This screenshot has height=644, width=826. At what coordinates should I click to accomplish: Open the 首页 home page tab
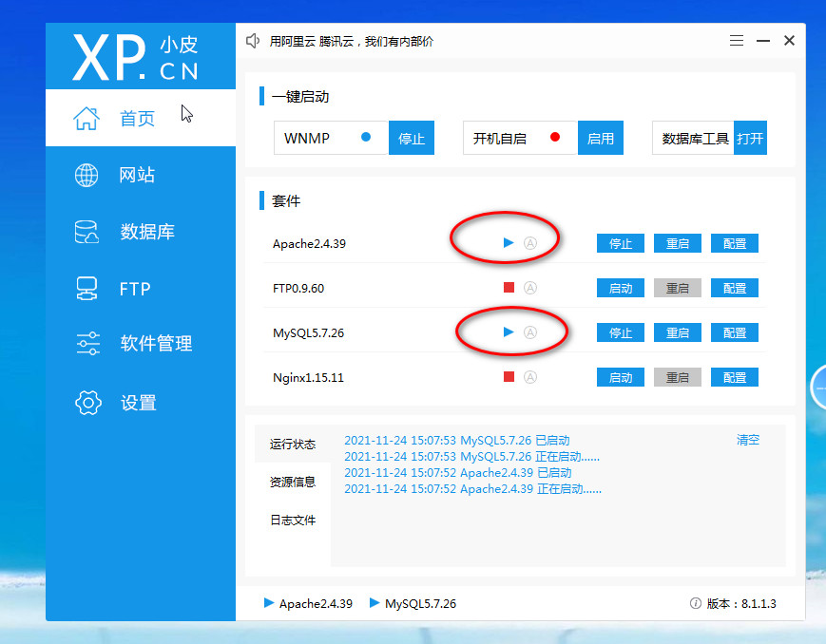[140, 118]
